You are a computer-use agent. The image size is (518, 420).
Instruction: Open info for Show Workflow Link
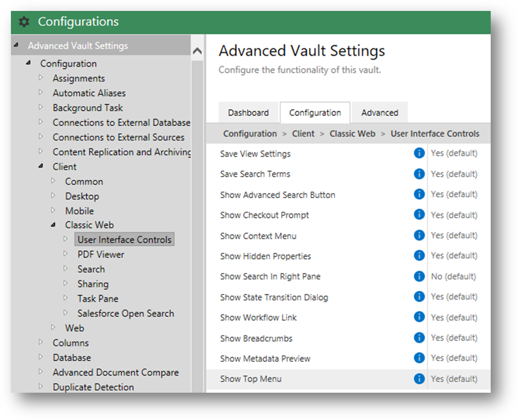coord(419,317)
